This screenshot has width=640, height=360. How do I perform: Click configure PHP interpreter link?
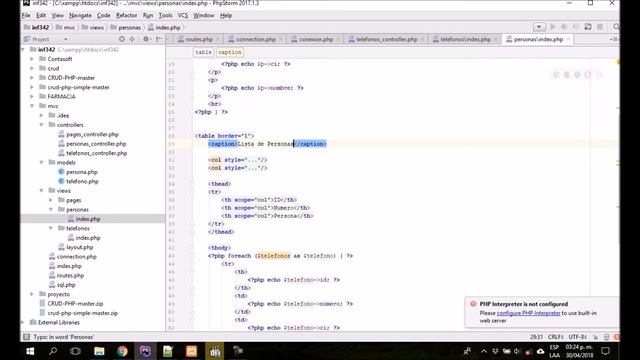[528, 313]
